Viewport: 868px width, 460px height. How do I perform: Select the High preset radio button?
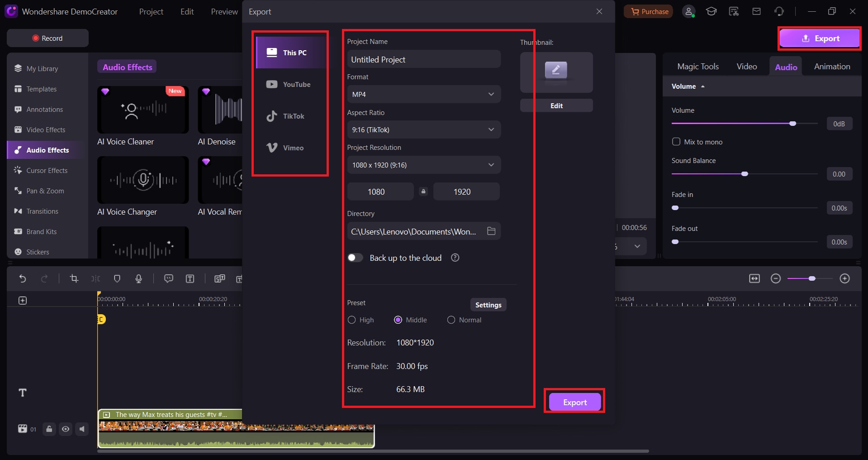351,320
